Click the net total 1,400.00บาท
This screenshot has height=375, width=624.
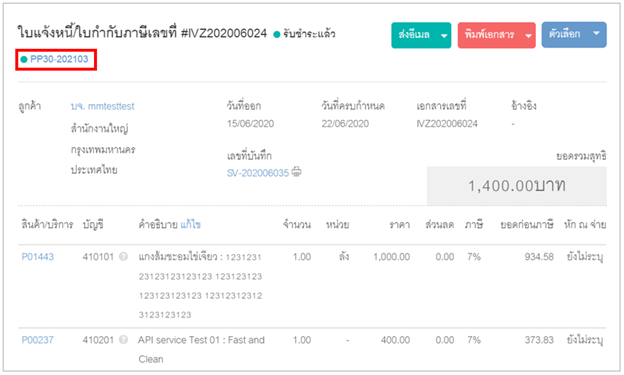coord(517,186)
